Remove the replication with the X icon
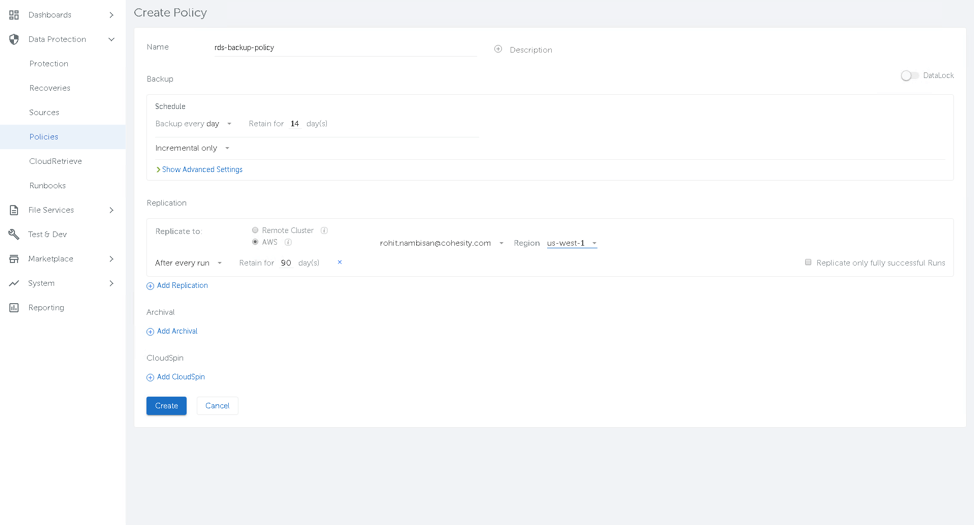This screenshot has width=974, height=525. [x=340, y=263]
